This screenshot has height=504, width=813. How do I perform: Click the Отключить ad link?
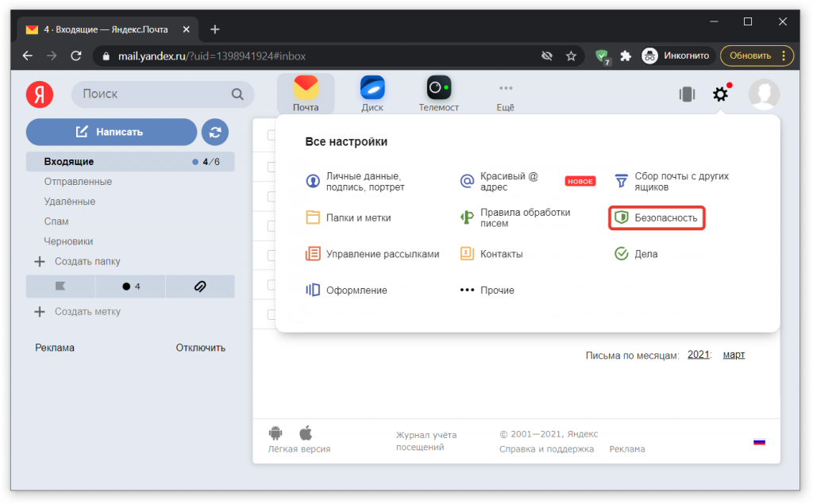coord(200,348)
